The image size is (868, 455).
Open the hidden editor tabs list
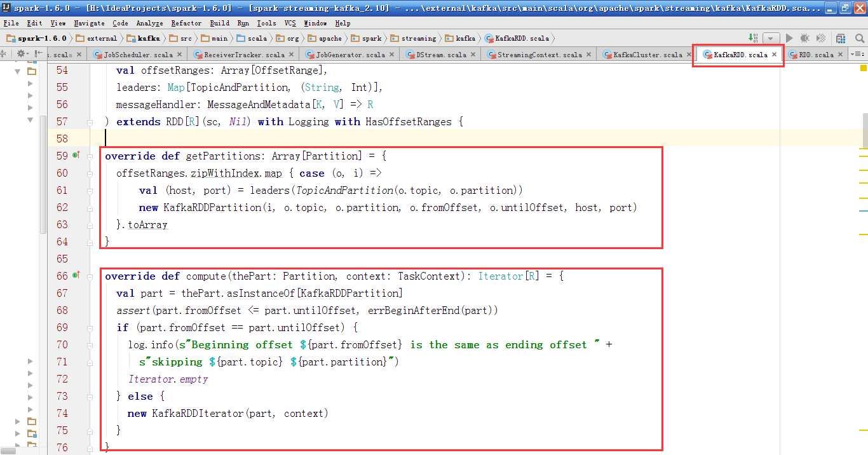857,55
